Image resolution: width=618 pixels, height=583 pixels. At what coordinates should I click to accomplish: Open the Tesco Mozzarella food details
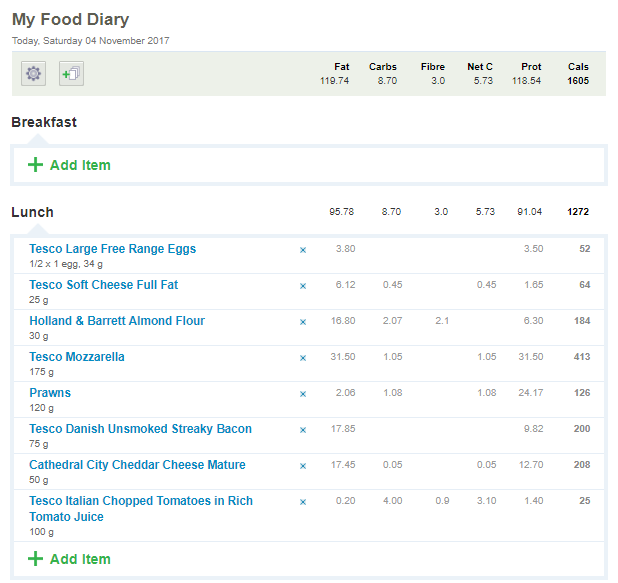(x=77, y=357)
